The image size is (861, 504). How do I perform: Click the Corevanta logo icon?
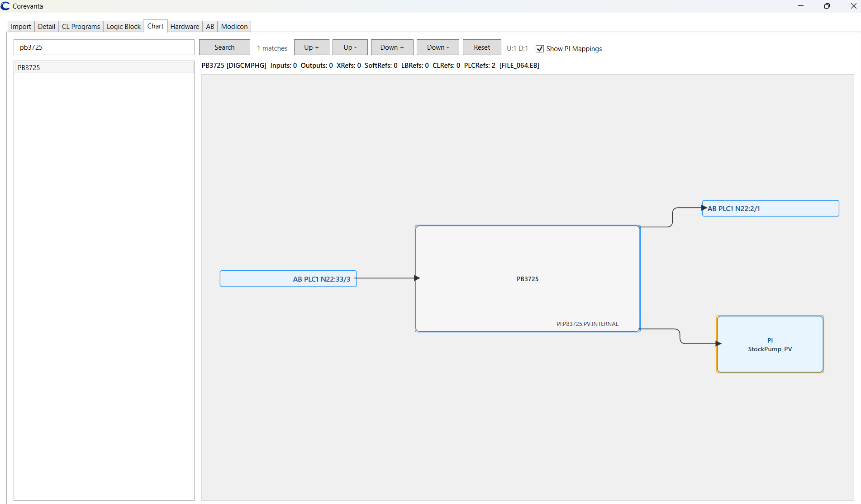5,6
